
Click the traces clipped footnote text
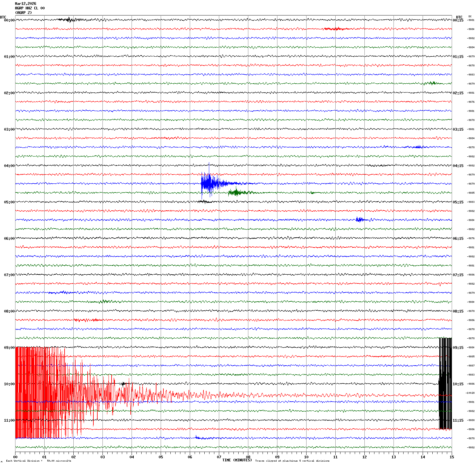[x=292, y=461]
